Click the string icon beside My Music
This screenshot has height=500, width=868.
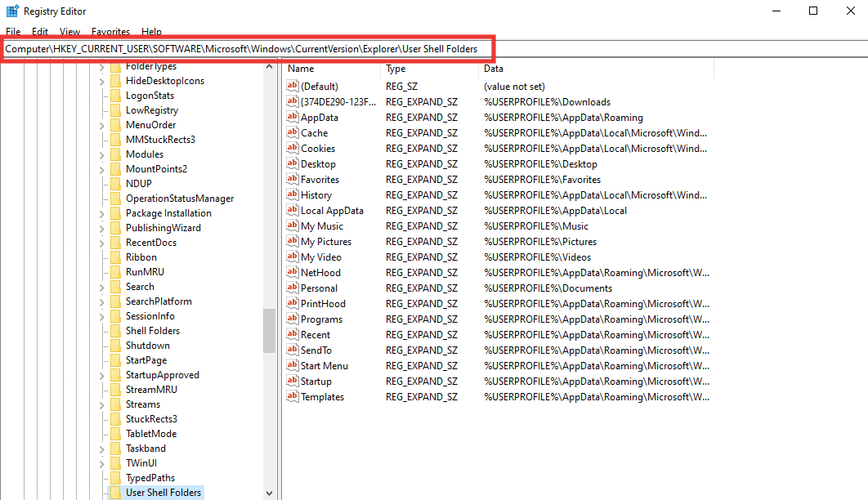tap(293, 225)
